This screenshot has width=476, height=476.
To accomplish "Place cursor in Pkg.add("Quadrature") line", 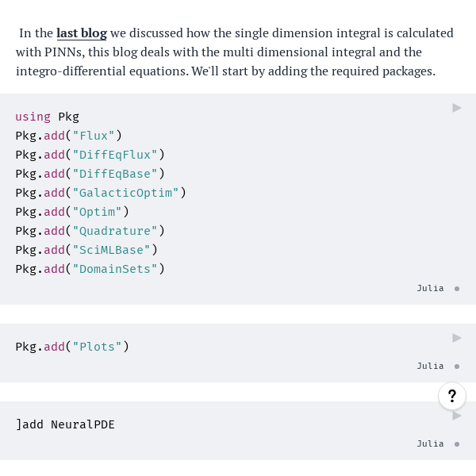I will pyautogui.click(x=90, y=231).
